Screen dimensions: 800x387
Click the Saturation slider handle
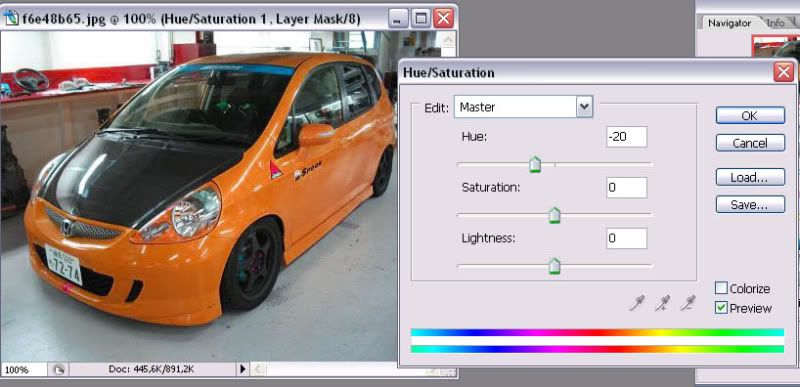(555, 215)
